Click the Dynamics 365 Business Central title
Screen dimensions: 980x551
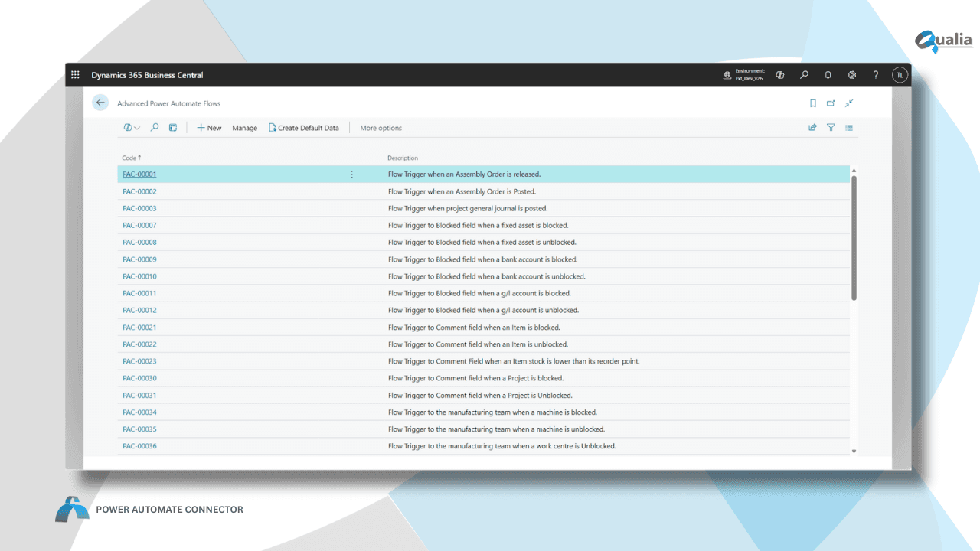tap(147, 75)
